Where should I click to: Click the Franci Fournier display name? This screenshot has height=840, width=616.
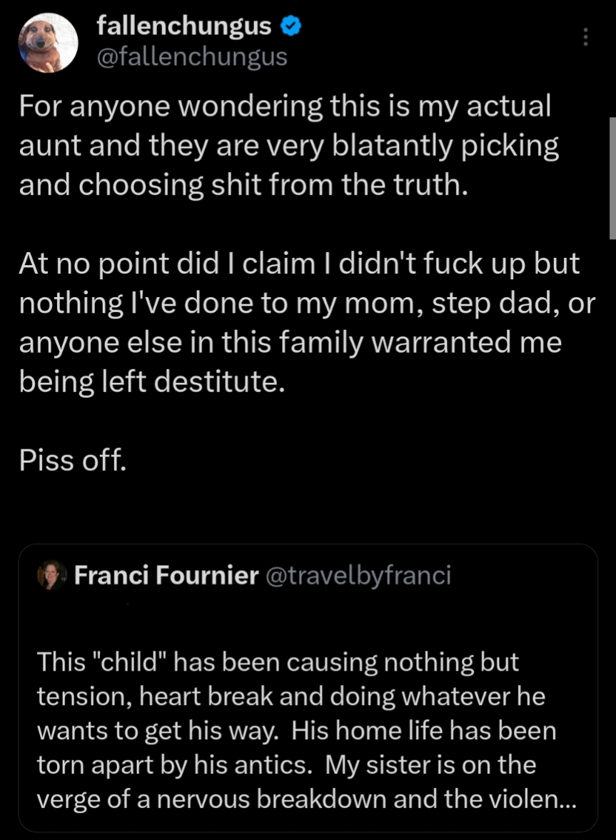(x=166, y=575)
